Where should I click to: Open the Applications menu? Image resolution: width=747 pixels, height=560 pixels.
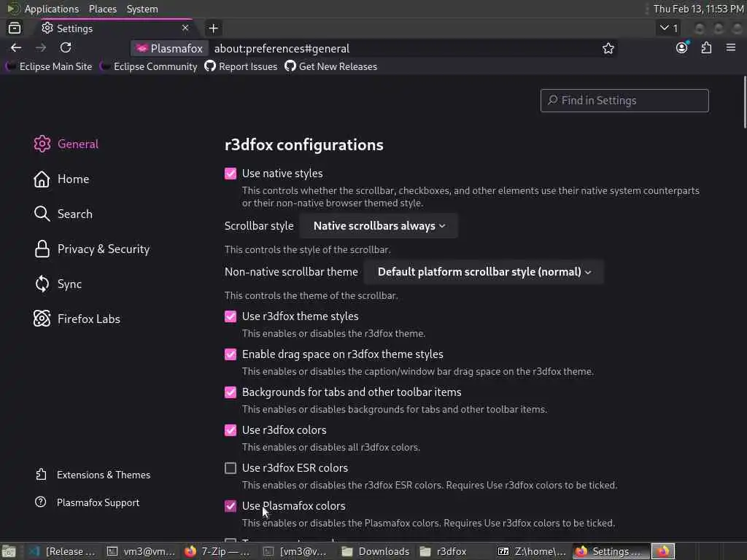point(52,9)
